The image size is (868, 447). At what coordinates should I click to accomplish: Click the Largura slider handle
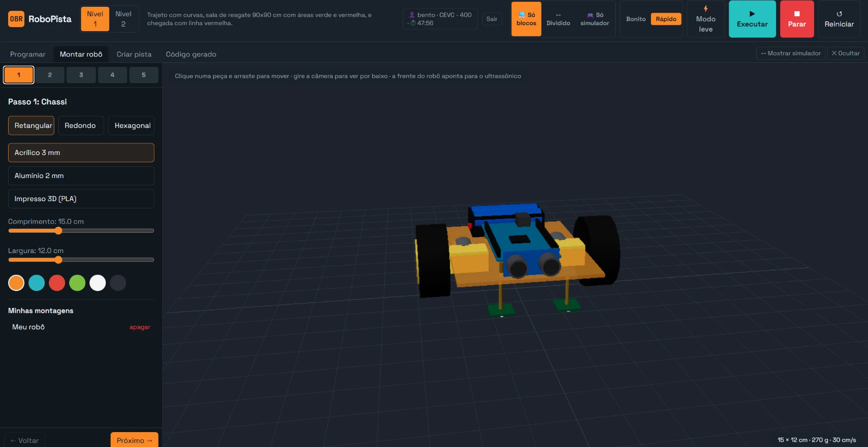click(x=58, y=260)
